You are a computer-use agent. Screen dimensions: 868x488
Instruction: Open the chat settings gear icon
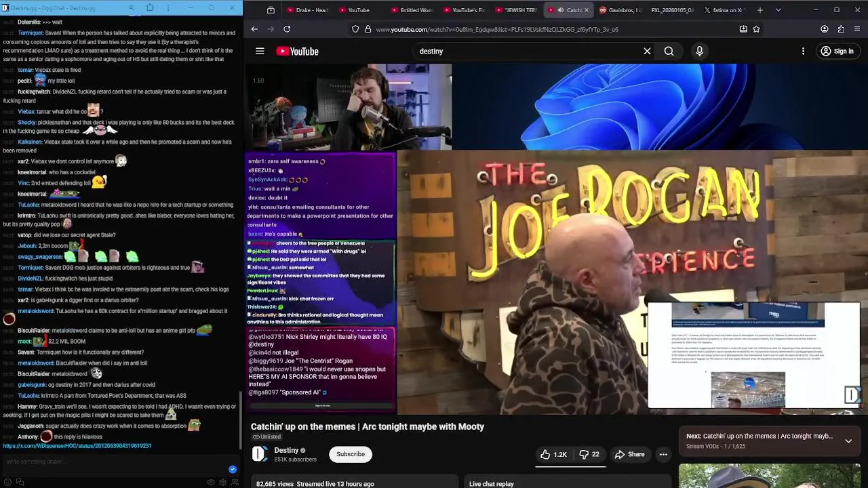(222, 482)
